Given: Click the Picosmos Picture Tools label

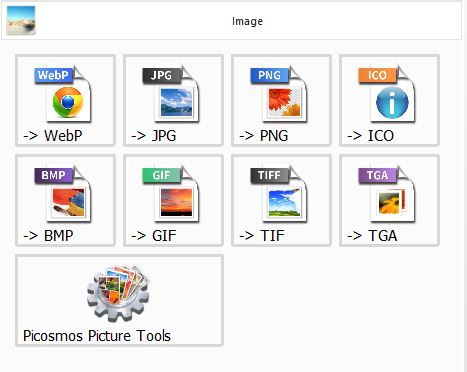Looking at the screenshot, I should coord(97,336).
